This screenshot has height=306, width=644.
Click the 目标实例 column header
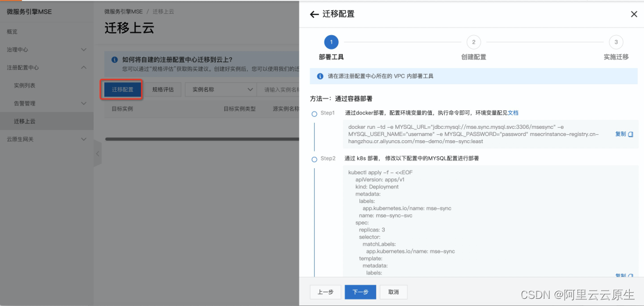(x=122, y=109)
